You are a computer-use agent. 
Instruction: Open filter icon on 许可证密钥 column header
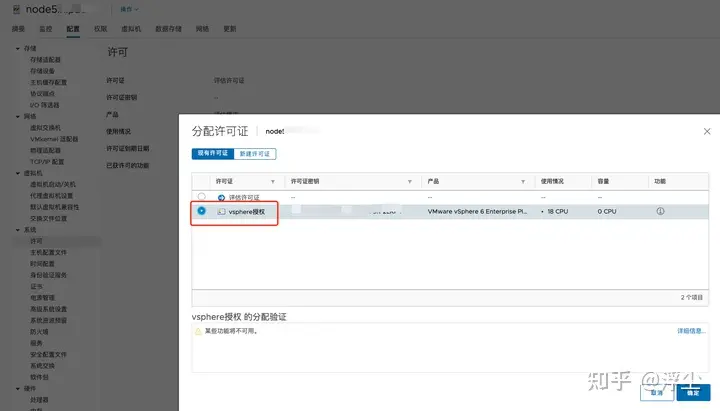[410, 182]
